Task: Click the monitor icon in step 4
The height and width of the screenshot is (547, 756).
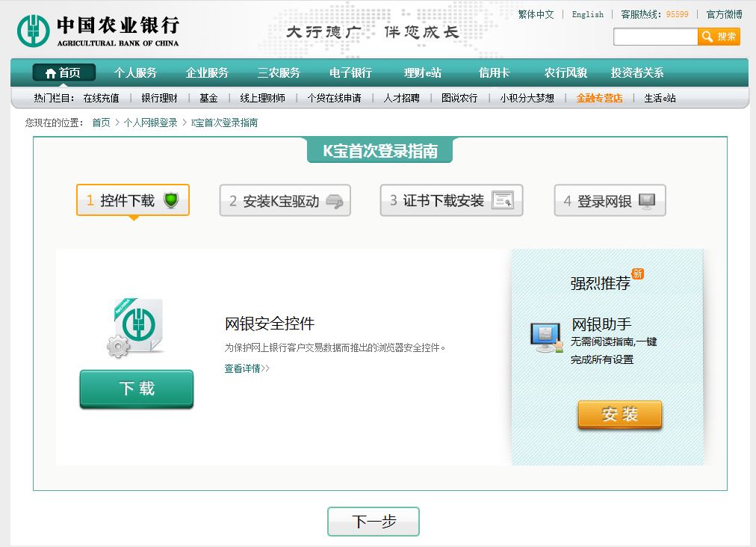Action: (x=647, y=201)
